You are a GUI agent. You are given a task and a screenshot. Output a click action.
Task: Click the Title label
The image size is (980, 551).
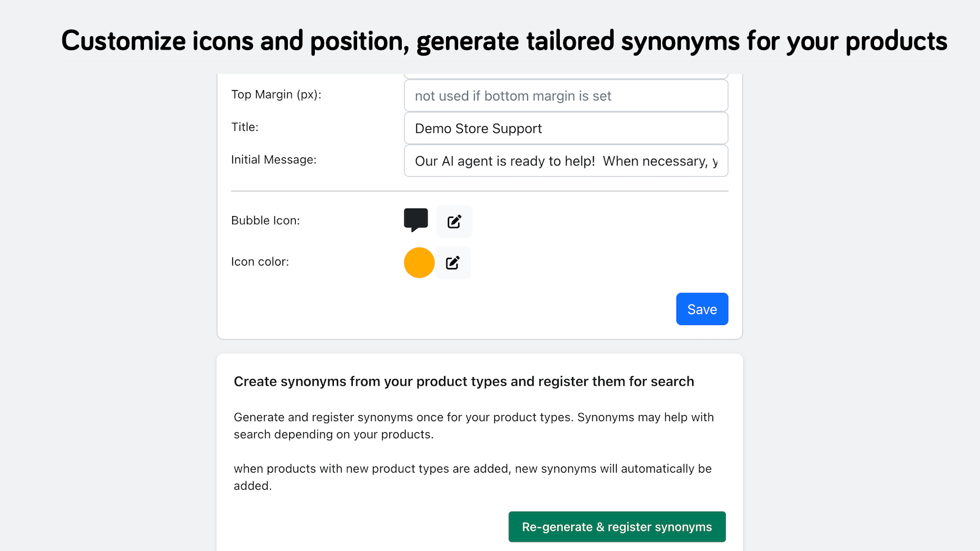(x=245, y=127)
